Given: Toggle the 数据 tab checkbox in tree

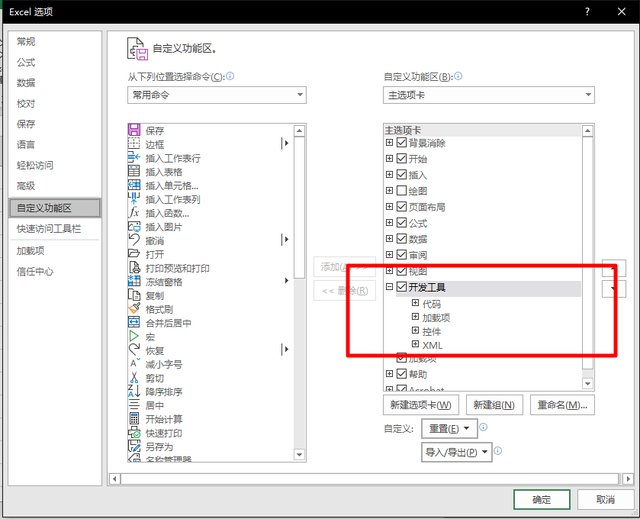Looking at the screenshot, I should click(402, 239).
